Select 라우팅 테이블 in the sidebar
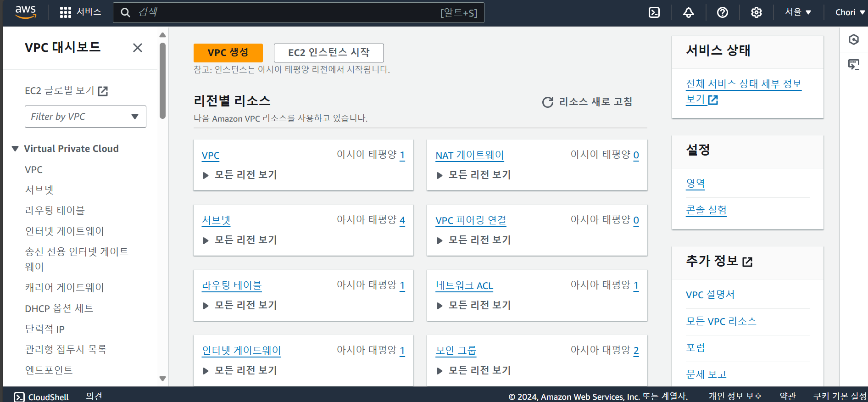This screenshot has width=868, height=402. [x=55, y=211]
